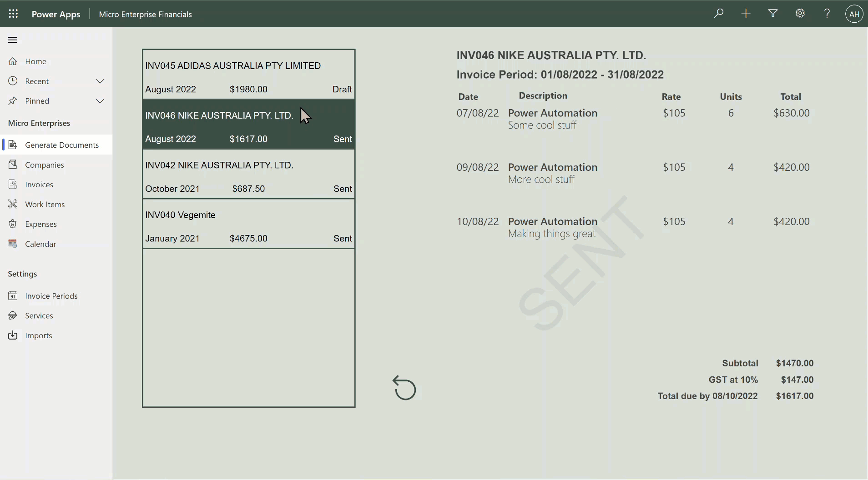
Task: Click the Draft status of INV045
Action: 342,89
